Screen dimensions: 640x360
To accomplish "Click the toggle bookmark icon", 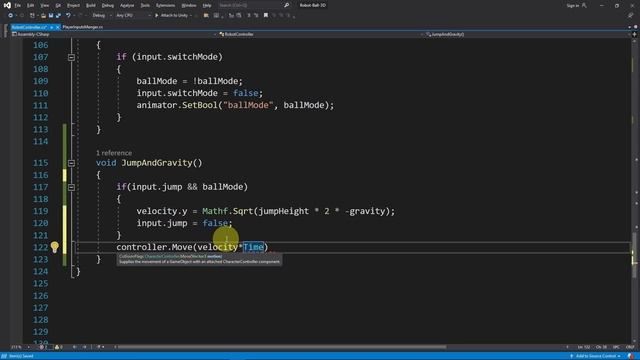I will [x=266, y=16].
